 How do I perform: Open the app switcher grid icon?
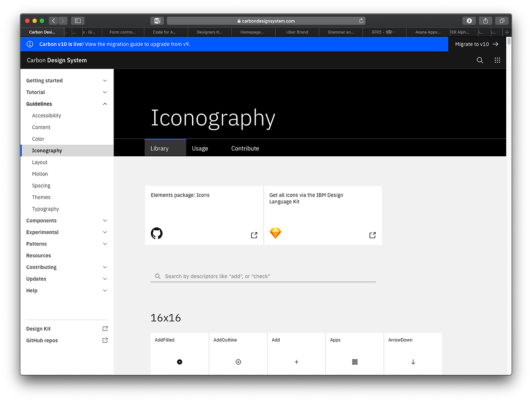coord(497,60)
